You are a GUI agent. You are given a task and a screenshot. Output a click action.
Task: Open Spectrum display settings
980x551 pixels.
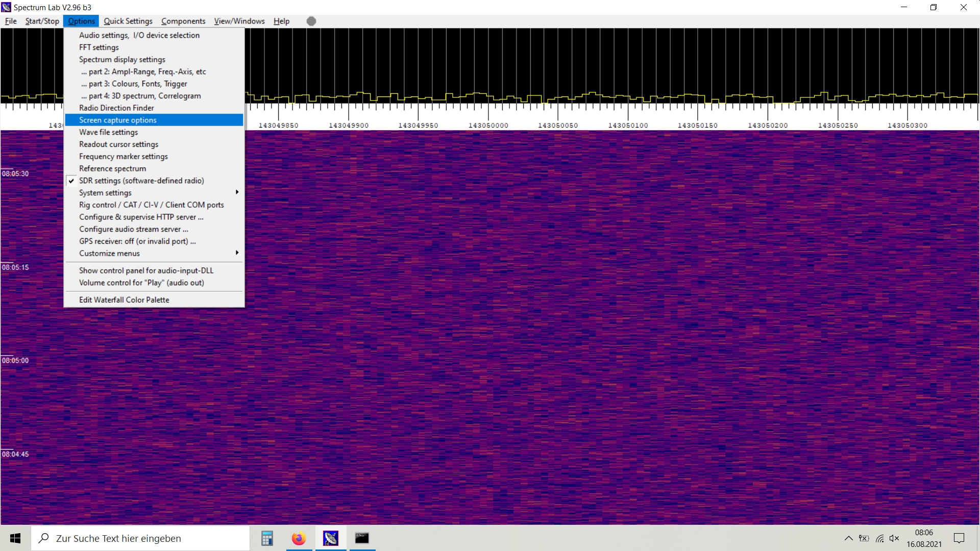[154, 60]
